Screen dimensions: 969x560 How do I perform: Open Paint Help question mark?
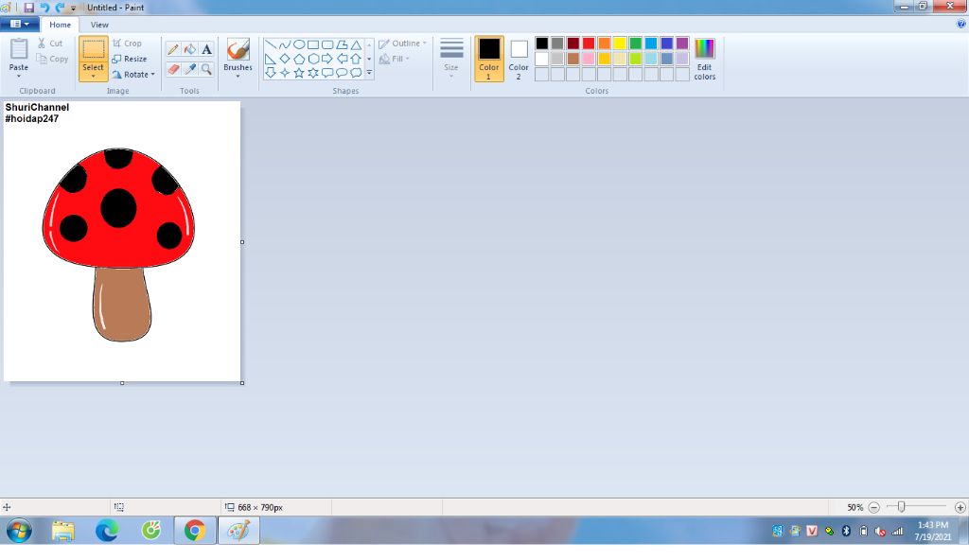961,24
